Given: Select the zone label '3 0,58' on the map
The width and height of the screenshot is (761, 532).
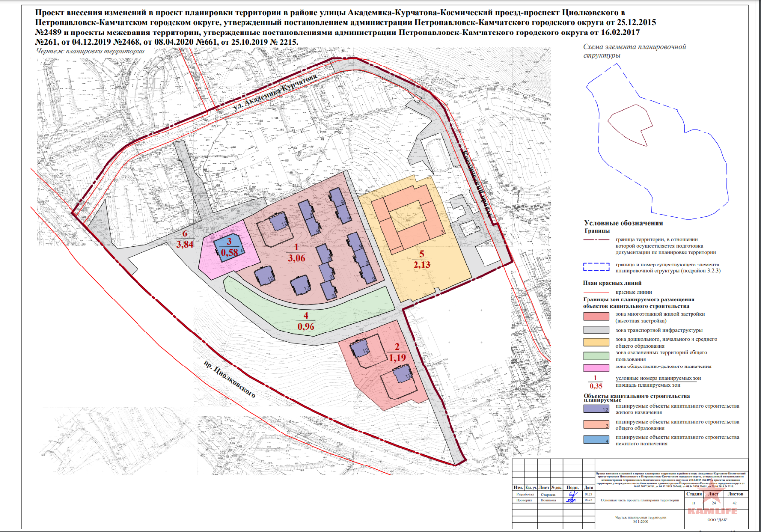Looking at the screenshot, I should pyautogui.click(x=229, y=247).
